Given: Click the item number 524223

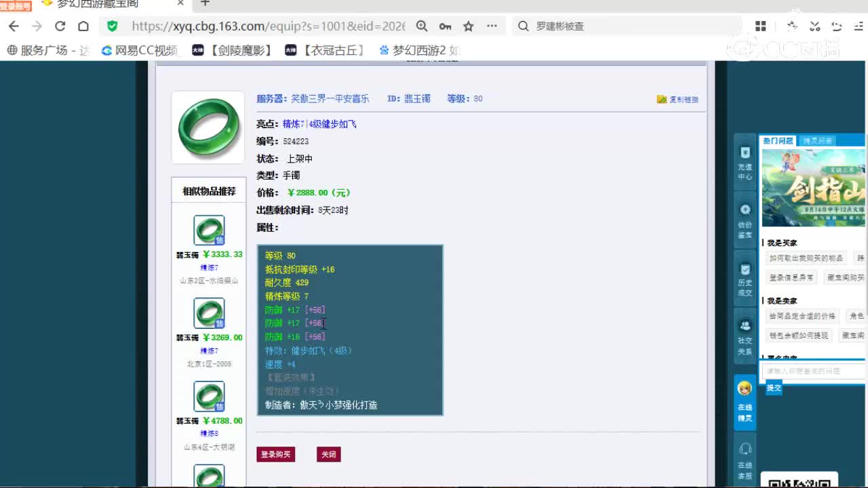Looking at the screenshot, I should [x=296, y=141].
